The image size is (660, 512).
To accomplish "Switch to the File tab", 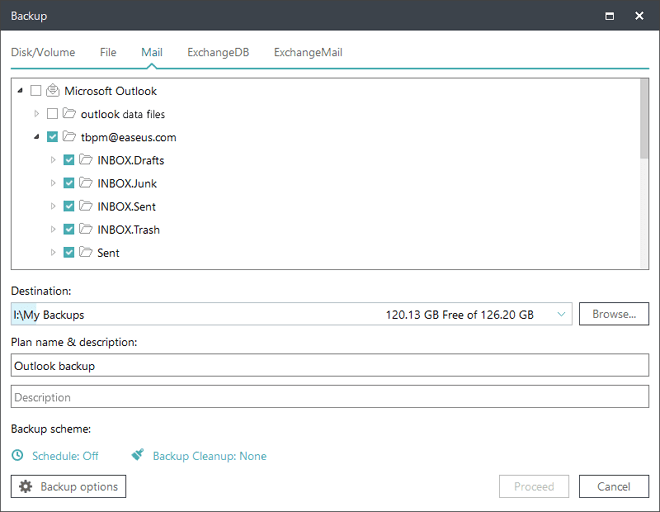I will (x=108, y=52).
